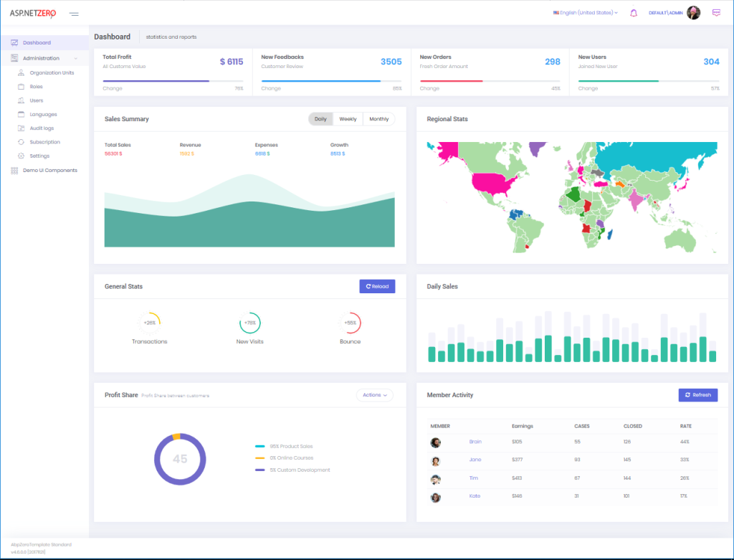Click the Roles sidebar icon

21,85
